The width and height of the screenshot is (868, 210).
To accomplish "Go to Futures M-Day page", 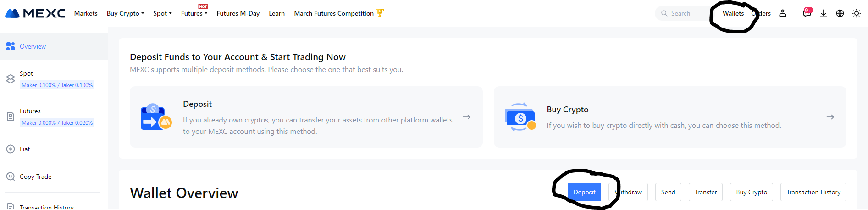I will 238,13.
